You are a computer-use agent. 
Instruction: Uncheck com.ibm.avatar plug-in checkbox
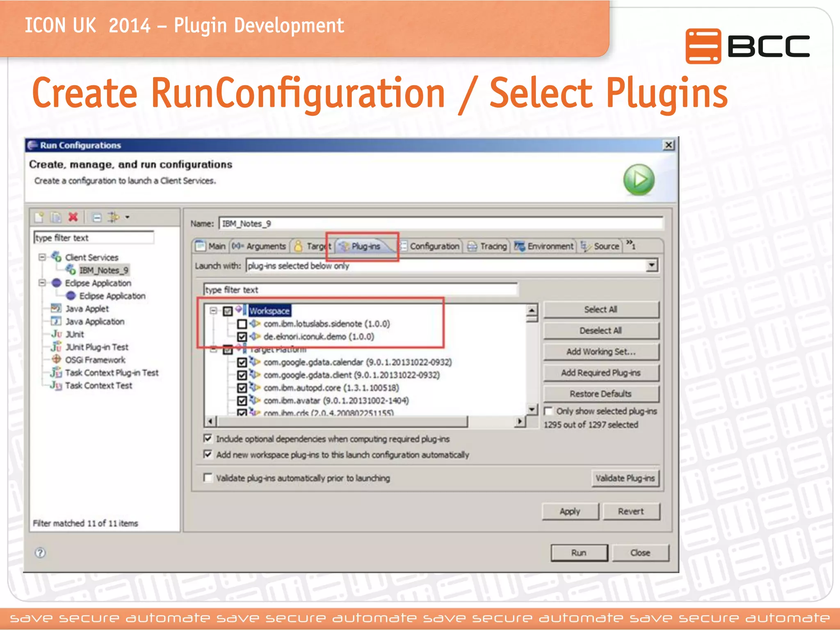point(242,400)
